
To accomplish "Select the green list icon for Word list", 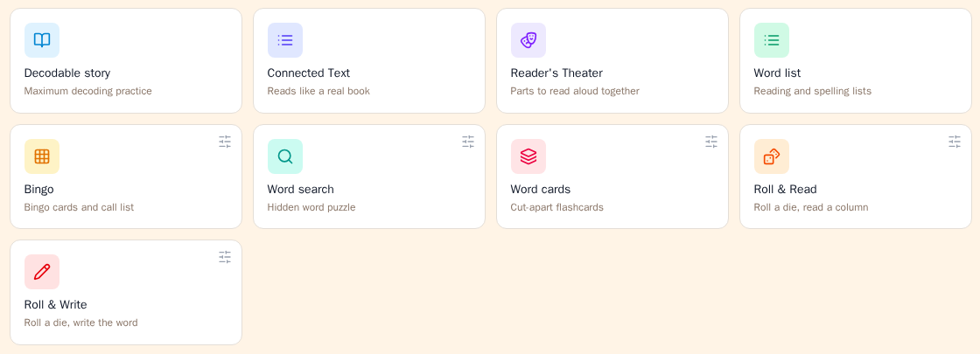I will click(771, 40).
